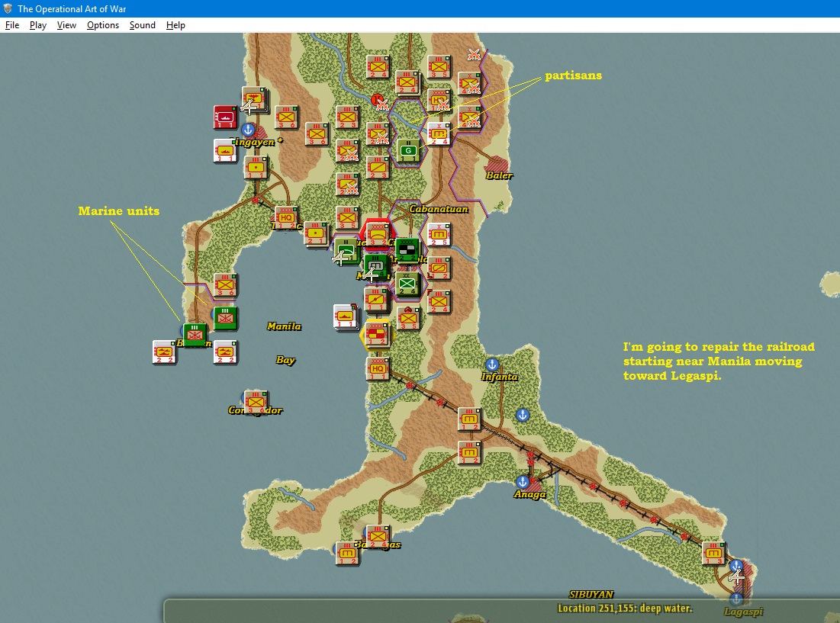
Task: Click the anchor port icon at Anaga
Action: coord(523,481)
